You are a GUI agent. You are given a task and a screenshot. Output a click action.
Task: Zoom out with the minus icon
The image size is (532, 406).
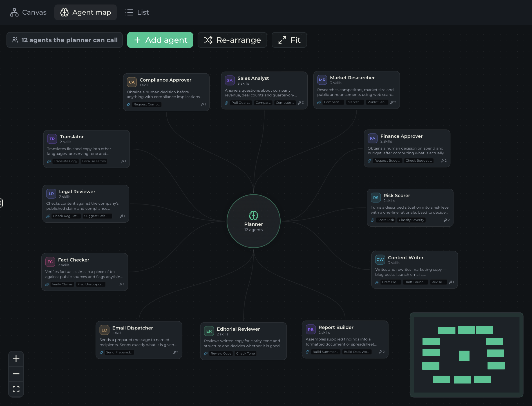pyautogui.click(x=16, y=374)
